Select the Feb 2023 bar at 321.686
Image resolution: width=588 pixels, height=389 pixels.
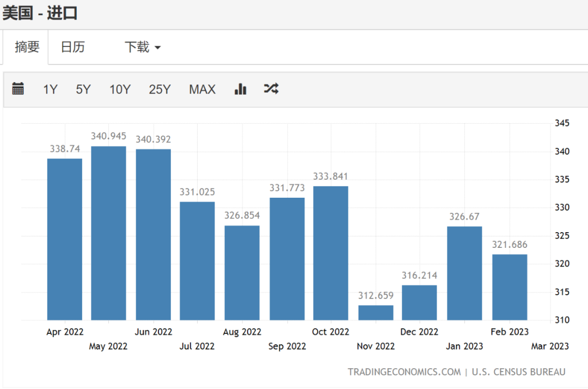tap(510, 287)
